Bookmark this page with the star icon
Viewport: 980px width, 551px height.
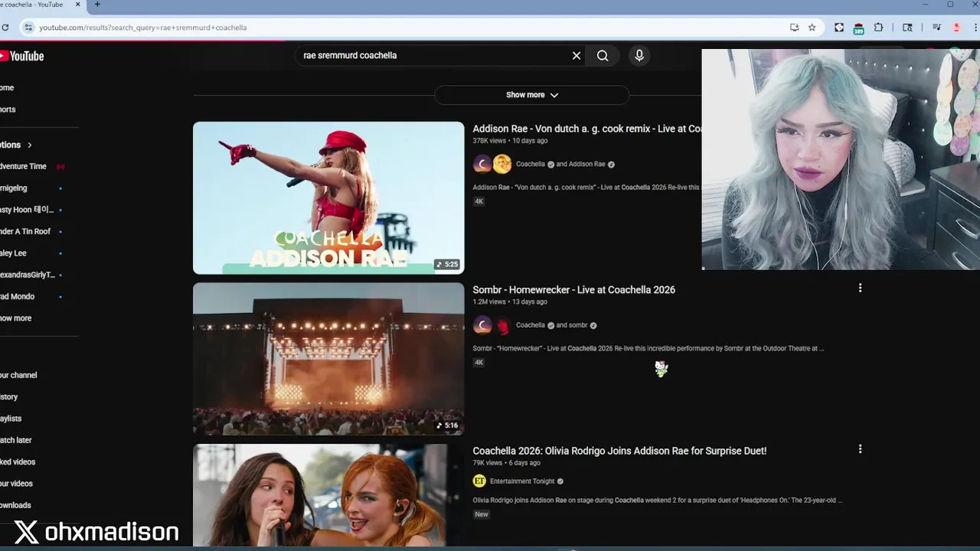pos(812,28)
